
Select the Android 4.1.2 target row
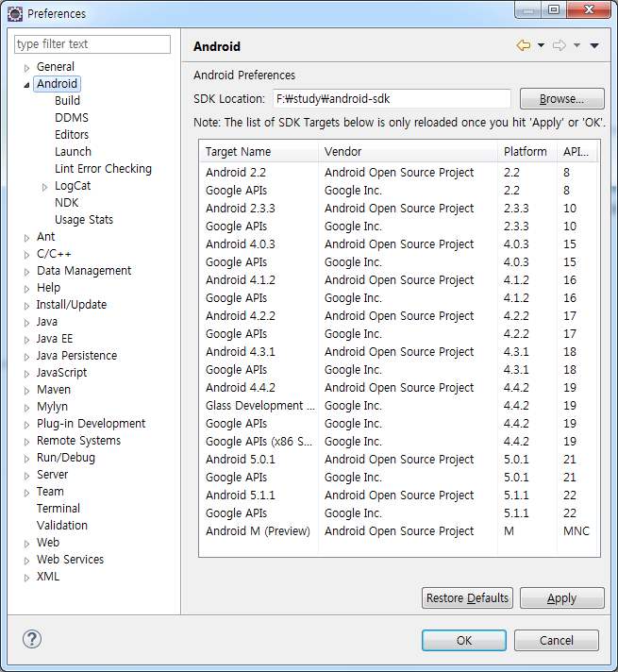click(398, 280)
